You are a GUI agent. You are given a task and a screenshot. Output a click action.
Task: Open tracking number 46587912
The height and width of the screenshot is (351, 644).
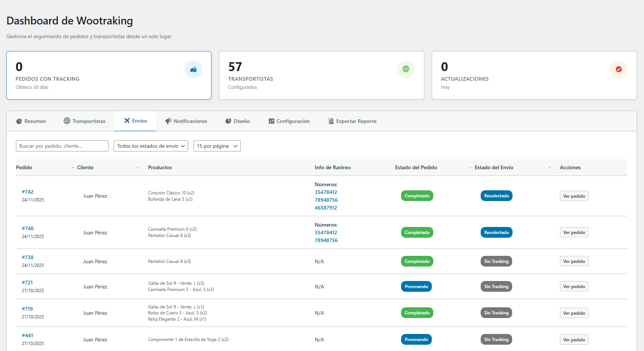326,208
